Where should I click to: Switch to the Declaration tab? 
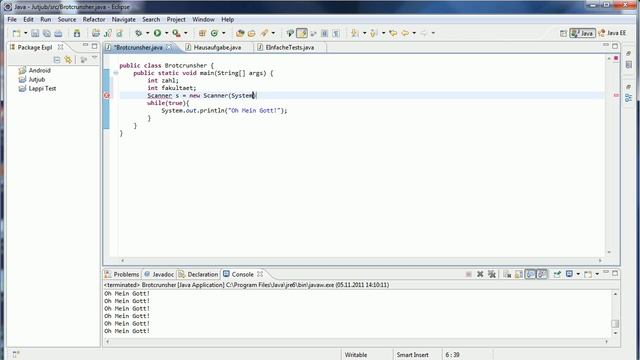198,274
